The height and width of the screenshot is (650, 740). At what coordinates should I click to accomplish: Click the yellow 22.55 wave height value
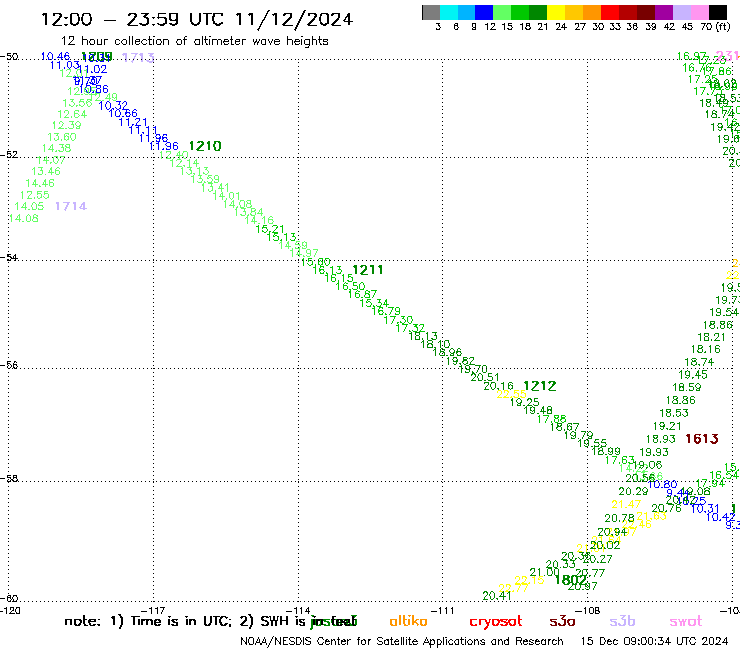[x=511, y=394]
